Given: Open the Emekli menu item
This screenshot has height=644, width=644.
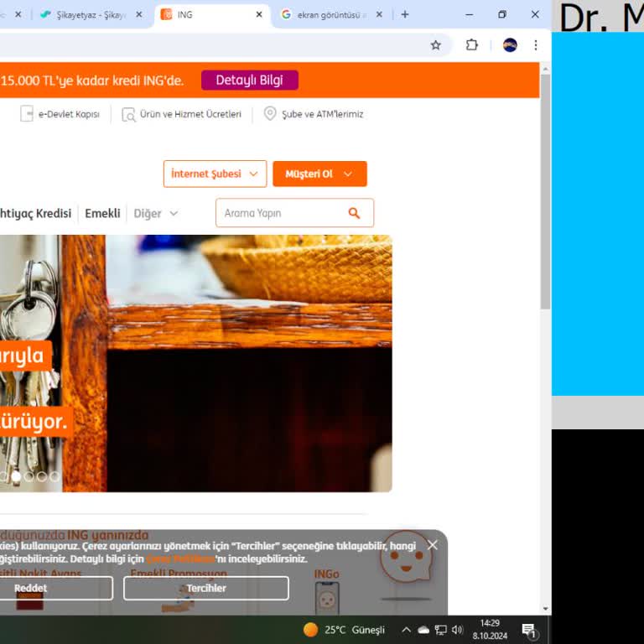Looking at the screenshot, I should point(102,214).
